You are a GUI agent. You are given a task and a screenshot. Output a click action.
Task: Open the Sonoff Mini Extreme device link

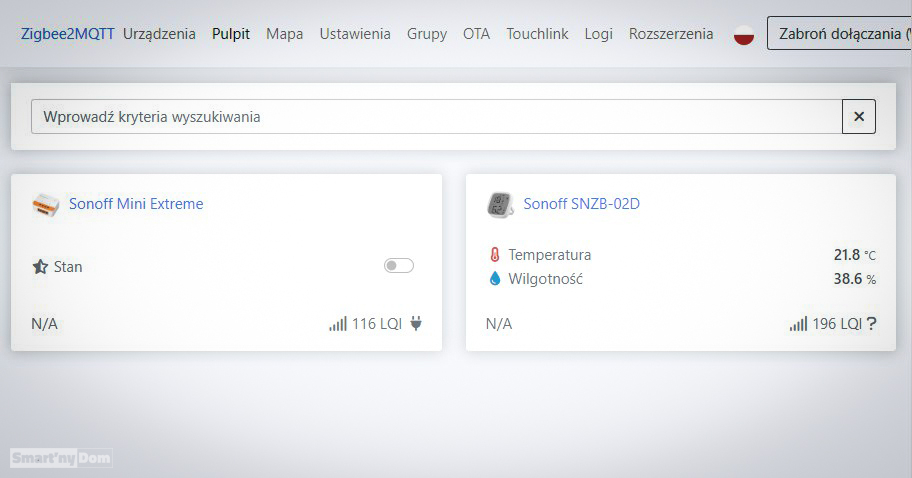[x=136, y=204]
